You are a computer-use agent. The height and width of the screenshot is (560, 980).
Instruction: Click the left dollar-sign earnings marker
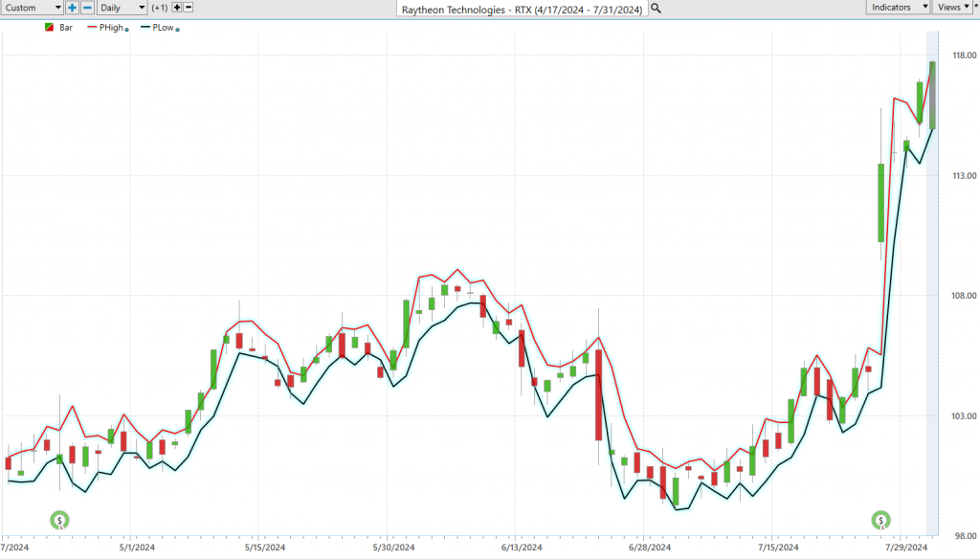click(59, 521)
